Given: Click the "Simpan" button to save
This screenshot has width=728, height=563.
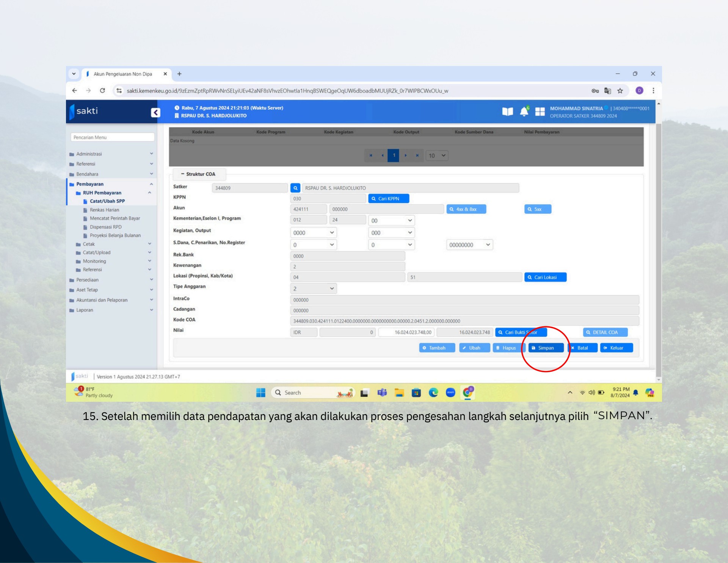Looking at the screenshot, I should (x=546, y=348).
